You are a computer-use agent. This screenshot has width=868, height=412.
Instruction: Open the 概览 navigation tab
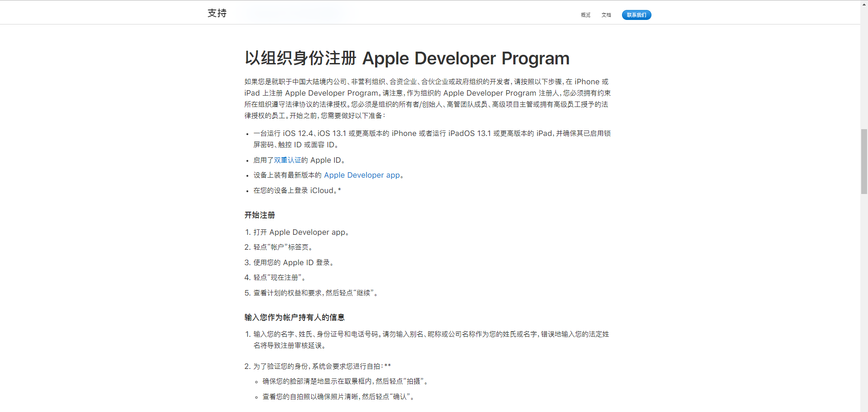point(585,15)
